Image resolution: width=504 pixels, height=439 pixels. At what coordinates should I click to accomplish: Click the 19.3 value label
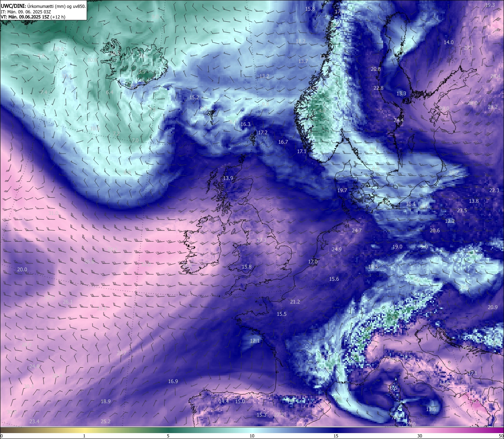tap(490, 5)
